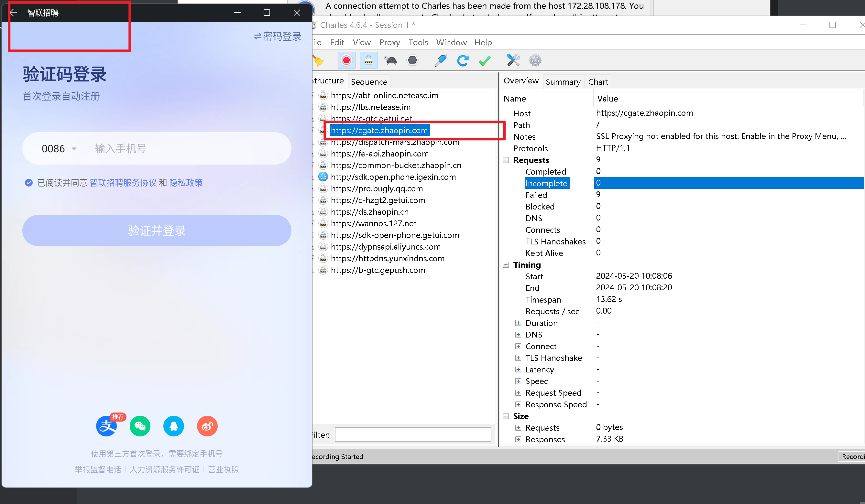The image size is (865, 504).
Task: Open Settings gear icon in Charles toolbar
Action: [x=535, y=61]
